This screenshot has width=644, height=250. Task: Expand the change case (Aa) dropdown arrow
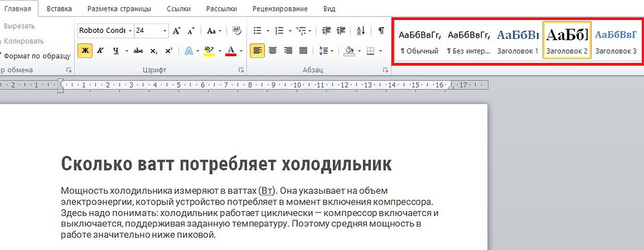pos(220,31)
